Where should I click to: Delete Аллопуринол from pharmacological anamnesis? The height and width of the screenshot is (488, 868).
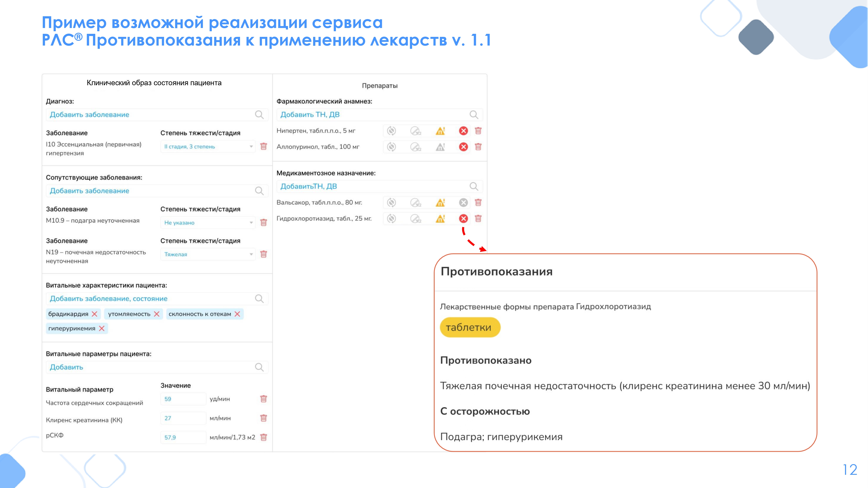point(478,147)
